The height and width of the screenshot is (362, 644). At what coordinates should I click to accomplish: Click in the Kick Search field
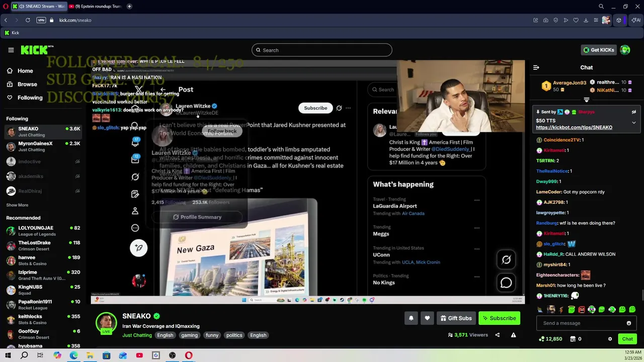coord(322,50)
